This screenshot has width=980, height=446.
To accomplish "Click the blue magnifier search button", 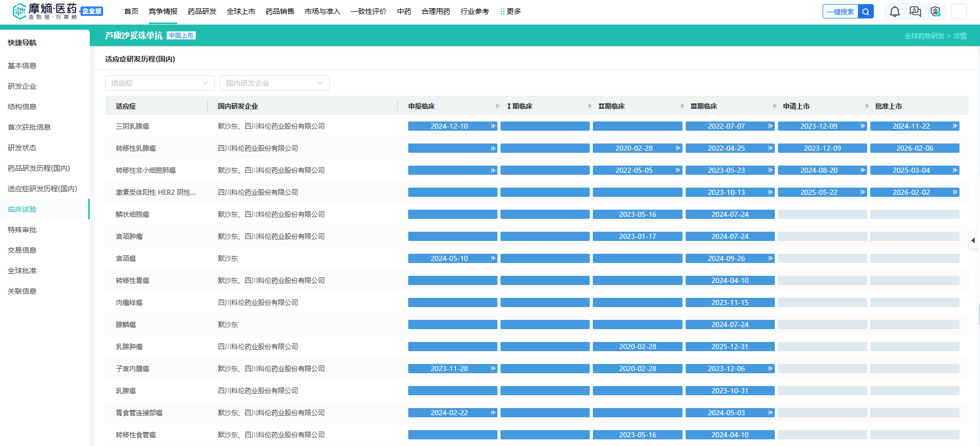I will tap(866, 12).
